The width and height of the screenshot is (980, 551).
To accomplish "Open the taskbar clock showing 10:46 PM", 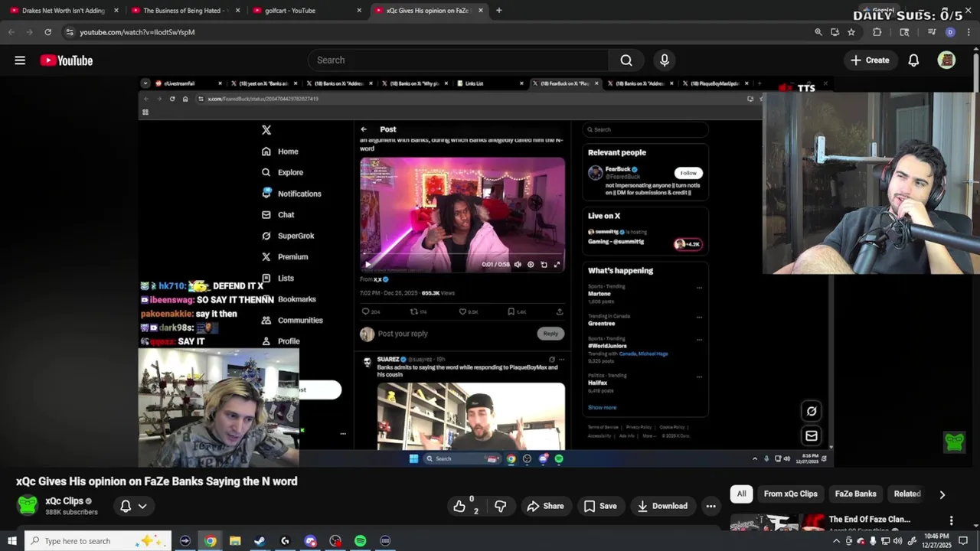I will coord(936,541).
